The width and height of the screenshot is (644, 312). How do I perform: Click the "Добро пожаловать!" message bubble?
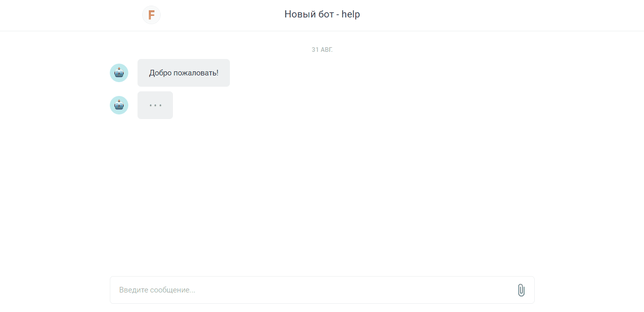click(x=184, y=73)
